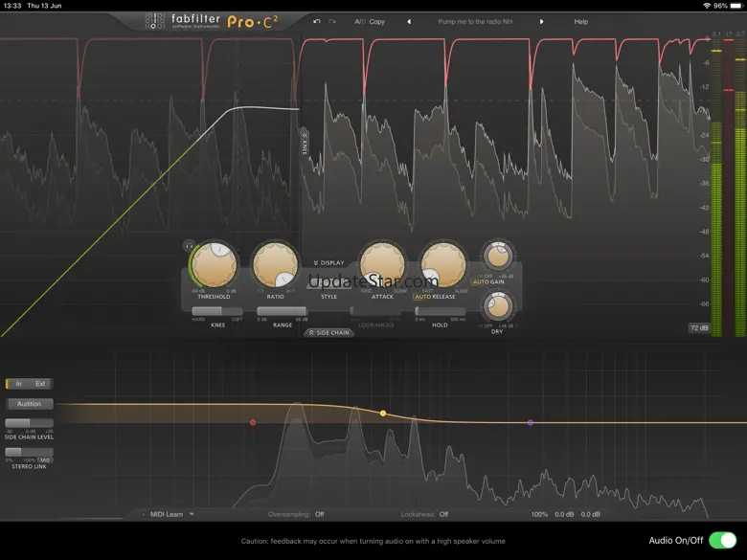Click the Copy button

pyautogui.click(x=376, y=21)
